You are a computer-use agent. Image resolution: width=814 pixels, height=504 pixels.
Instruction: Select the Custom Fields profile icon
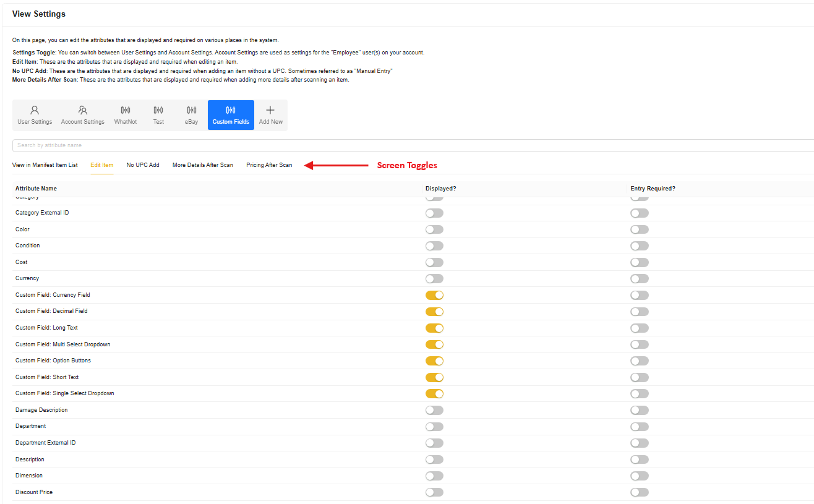(231, 115)
